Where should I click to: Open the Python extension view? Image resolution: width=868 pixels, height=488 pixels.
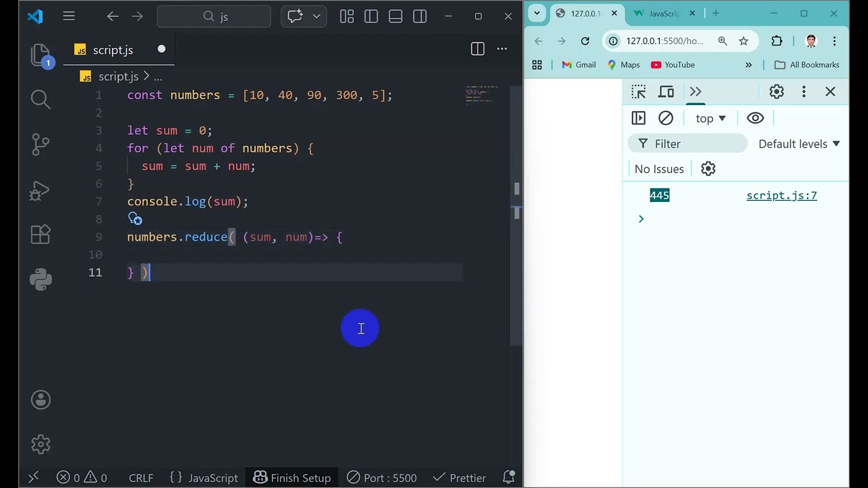click(x=41, y=279)
